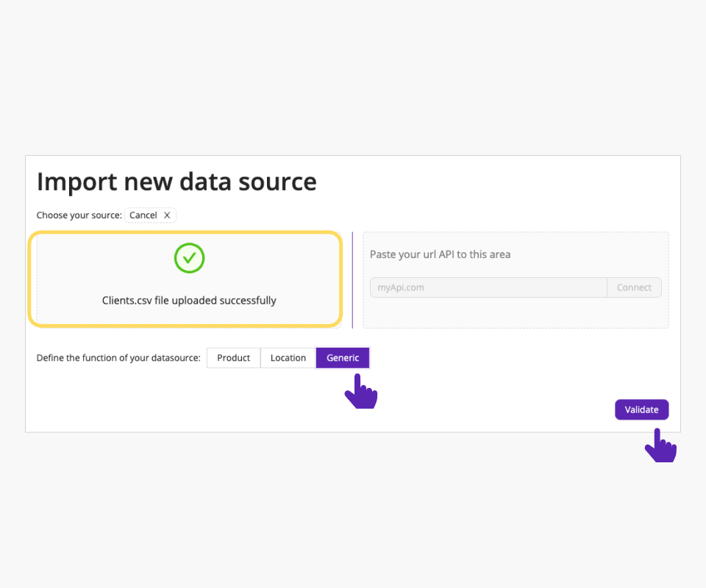Click the X icon beside Cancel
This screenshot has height=588, width=706.
[x=167, y=215]
